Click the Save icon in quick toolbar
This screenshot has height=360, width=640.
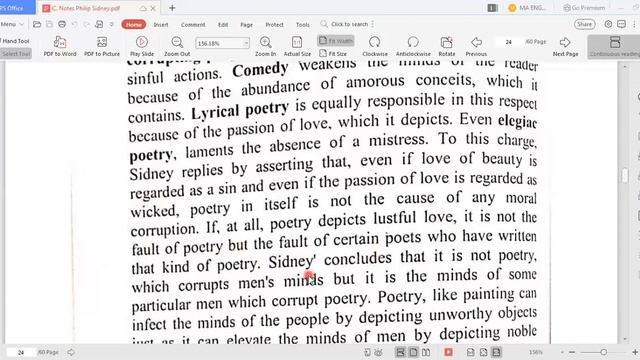pos(49,24)
